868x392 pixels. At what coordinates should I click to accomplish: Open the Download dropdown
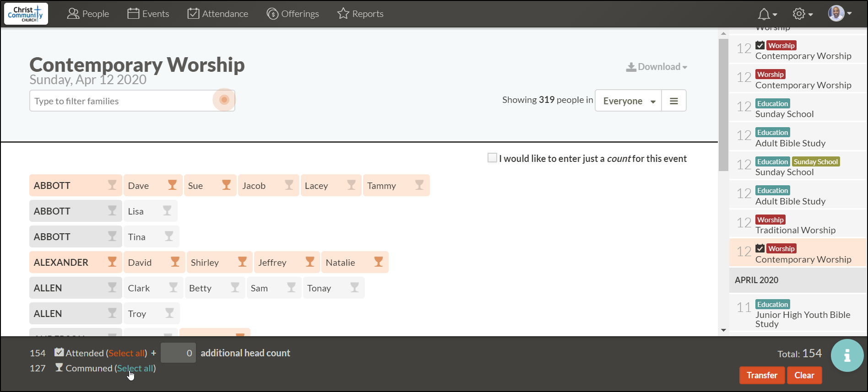(656, 67)
